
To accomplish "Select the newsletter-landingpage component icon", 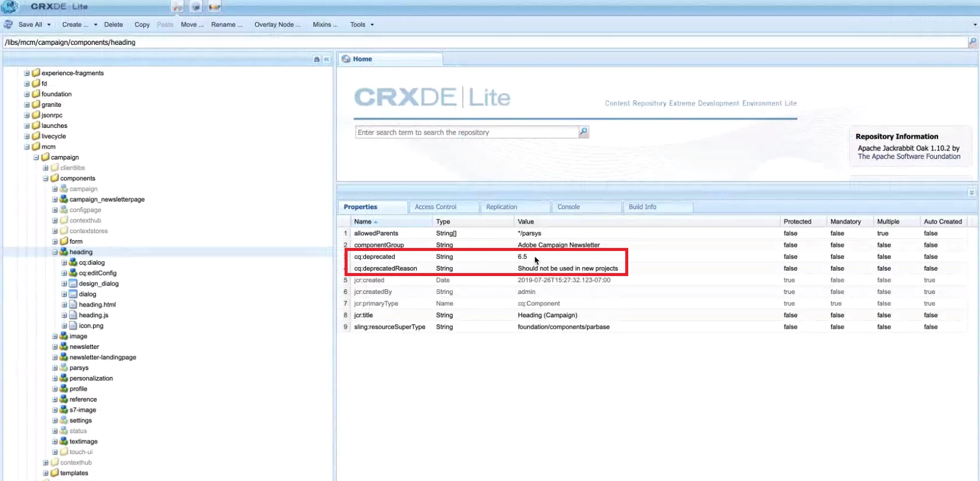I will pyautogui.click(x=63, y=357).
